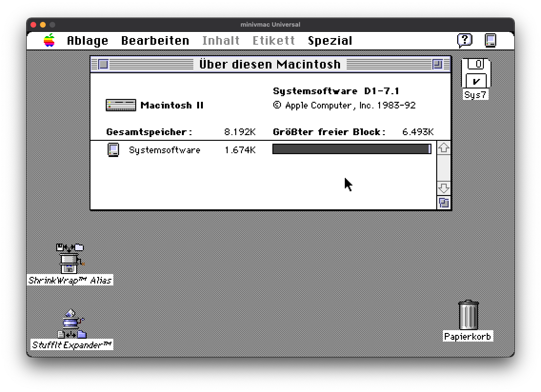Click the Systemsoftware row name
The image size is (541, 392).
click(165, 150)
